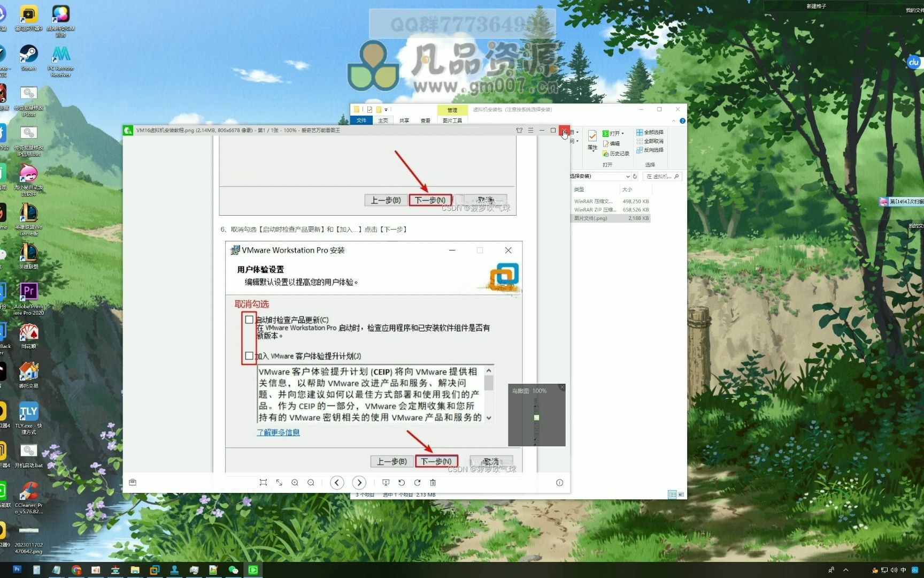Switch Explorer to large icons view
The width and height of the screenshot is (924, 578).
coord(681,495)
